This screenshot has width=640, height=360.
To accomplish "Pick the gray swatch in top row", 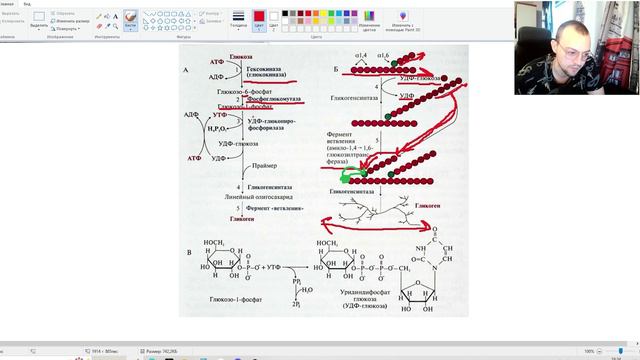I will (293, 13).
